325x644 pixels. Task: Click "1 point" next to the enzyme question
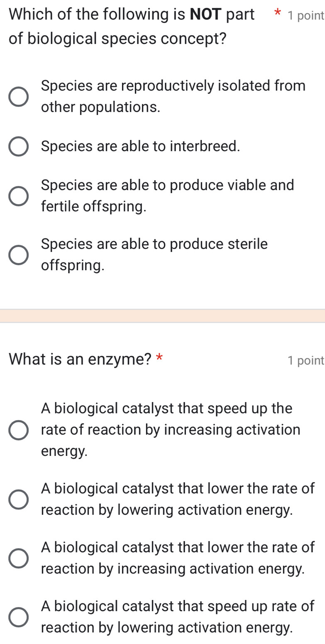coord(306,360)
